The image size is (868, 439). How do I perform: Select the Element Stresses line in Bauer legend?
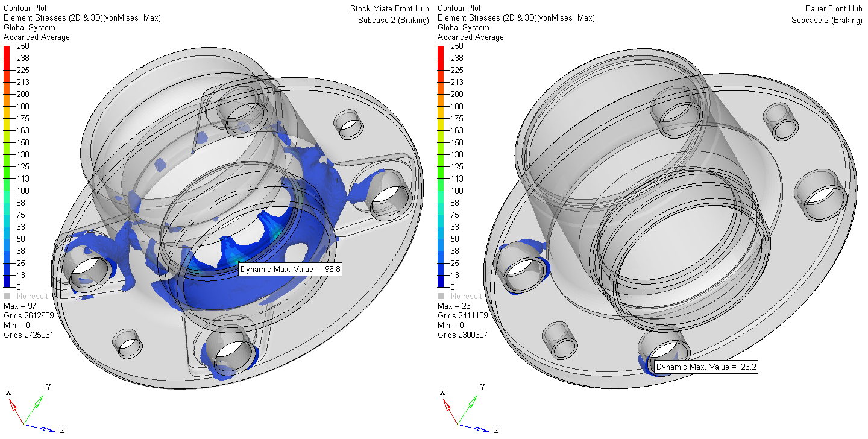tap(516, 18)
